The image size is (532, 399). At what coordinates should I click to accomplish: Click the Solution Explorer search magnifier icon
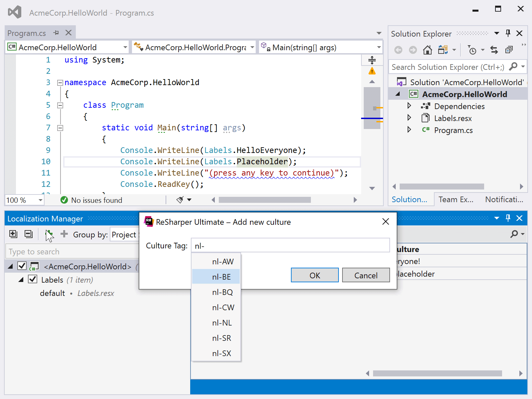tap(513, 66)
